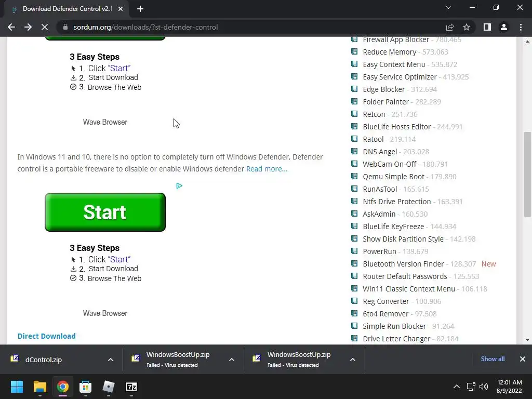This screenshot has width=532, height=399.
Task: Open the Direct Download link
Action: 46,336
